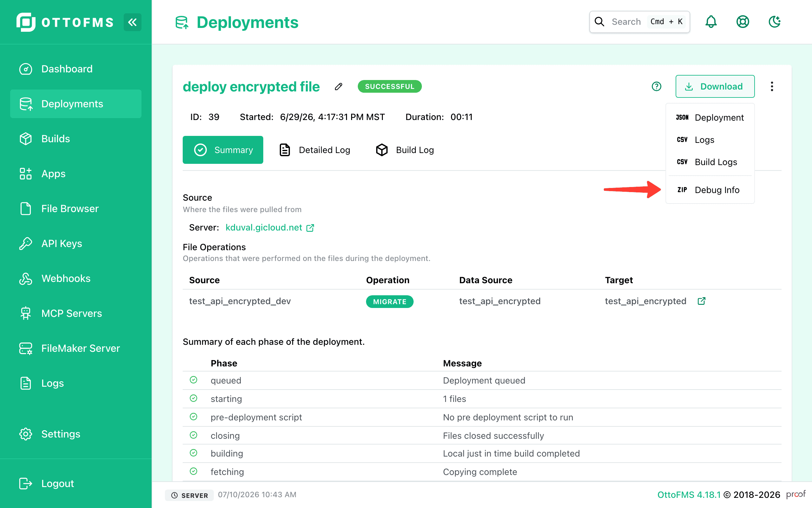Click the proof logo link

pyautogui.click(x=796, y=495)
